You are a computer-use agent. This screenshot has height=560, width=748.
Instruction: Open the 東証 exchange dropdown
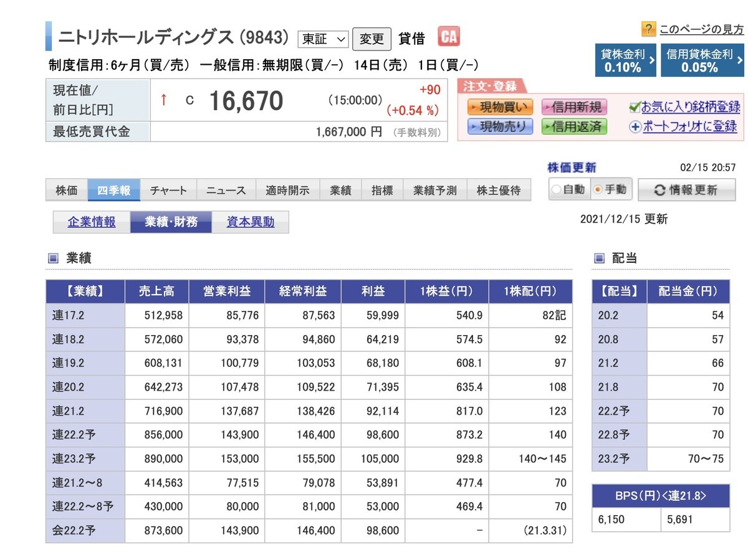(323, 39)
